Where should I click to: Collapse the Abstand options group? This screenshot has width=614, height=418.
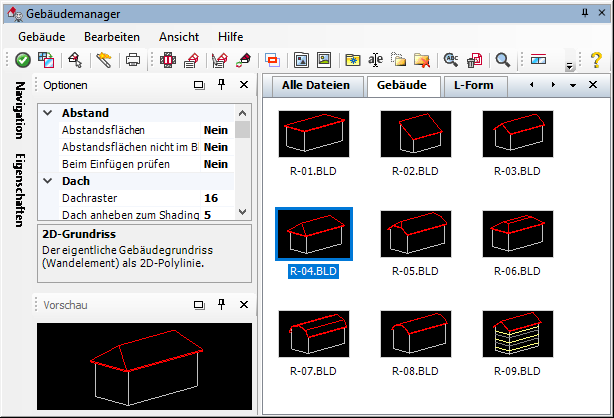48,113
